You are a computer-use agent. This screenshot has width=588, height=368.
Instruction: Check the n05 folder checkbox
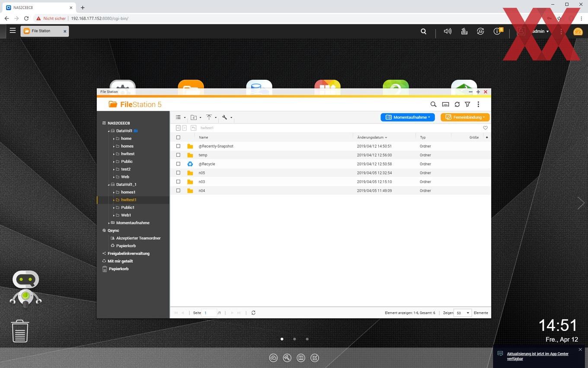[x=178, y=173]
